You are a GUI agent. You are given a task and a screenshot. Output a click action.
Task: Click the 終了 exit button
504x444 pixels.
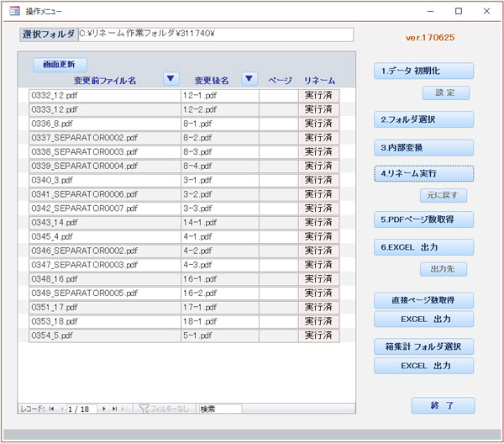pyautogui.click(x=443, y=405)
